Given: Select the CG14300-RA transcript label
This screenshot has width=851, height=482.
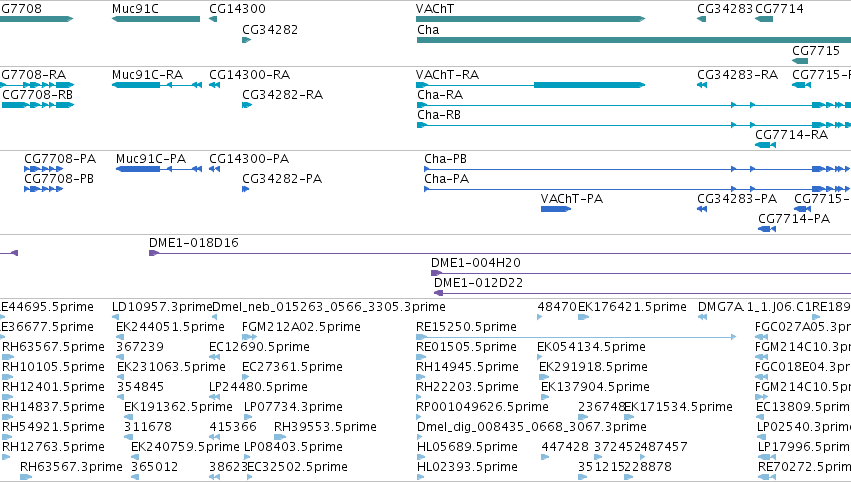Looking at the screenshot, I should pos(250,74).
